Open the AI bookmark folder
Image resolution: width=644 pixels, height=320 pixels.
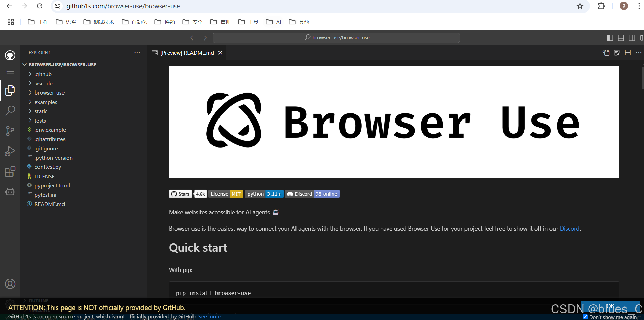[274, 22]
